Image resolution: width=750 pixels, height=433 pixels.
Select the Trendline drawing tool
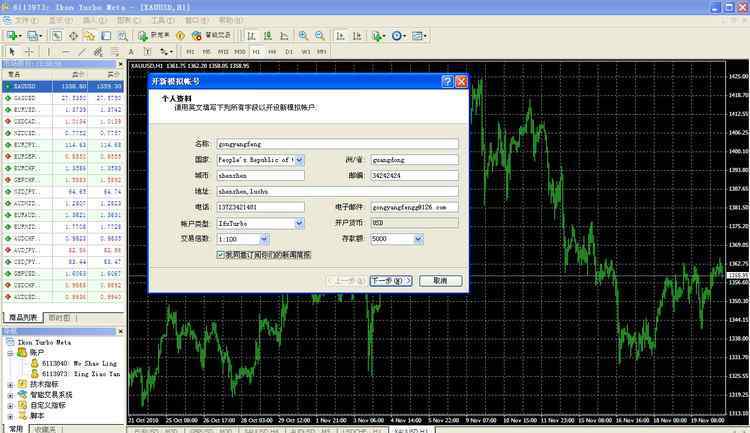82,51
